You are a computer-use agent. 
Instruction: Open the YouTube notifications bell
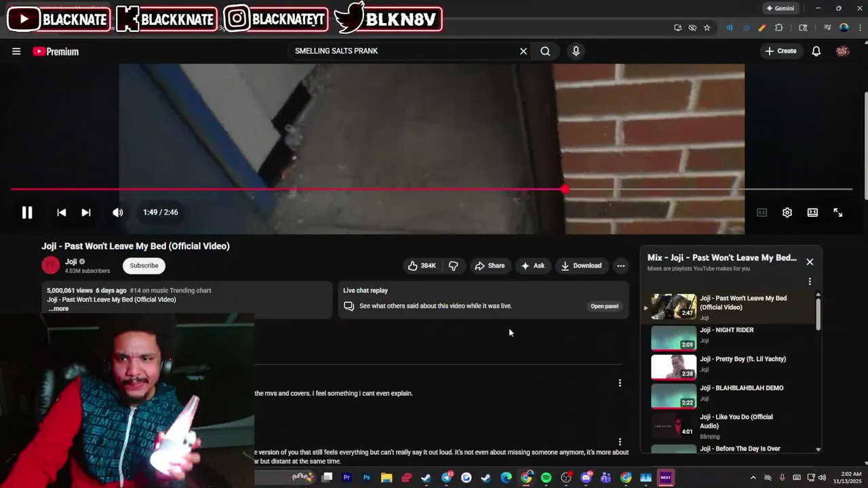(816, 52)
